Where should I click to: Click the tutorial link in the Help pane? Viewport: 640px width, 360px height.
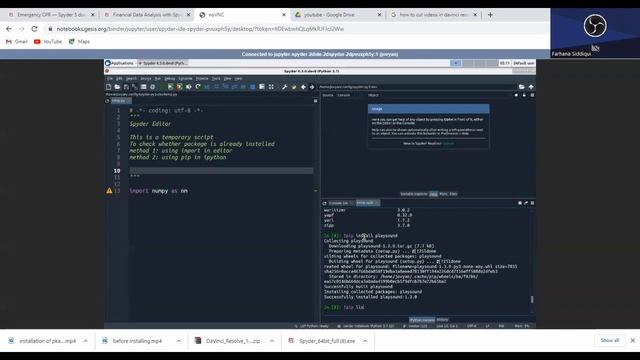(448, 143)
